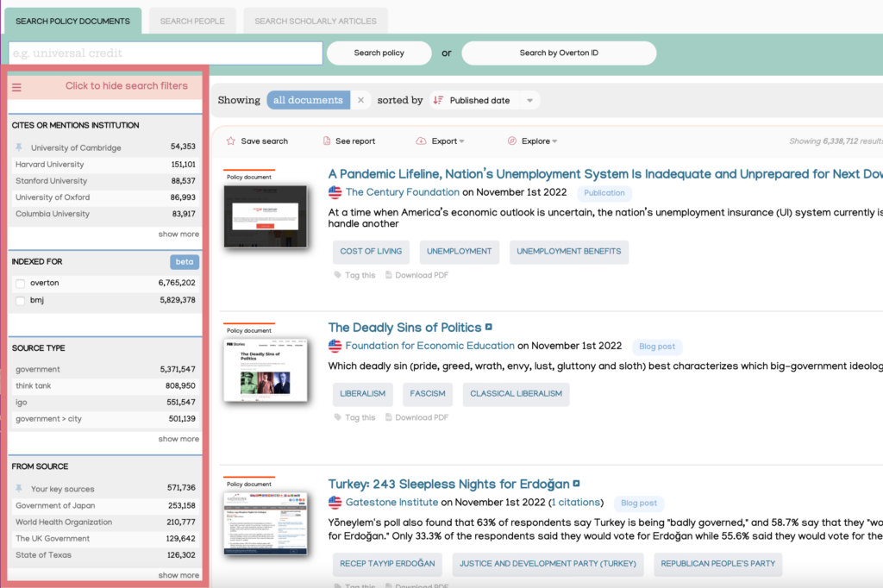Click the cloud icon next to Export
The height and width of the screenshot is (588, 883).
point(421,141)
